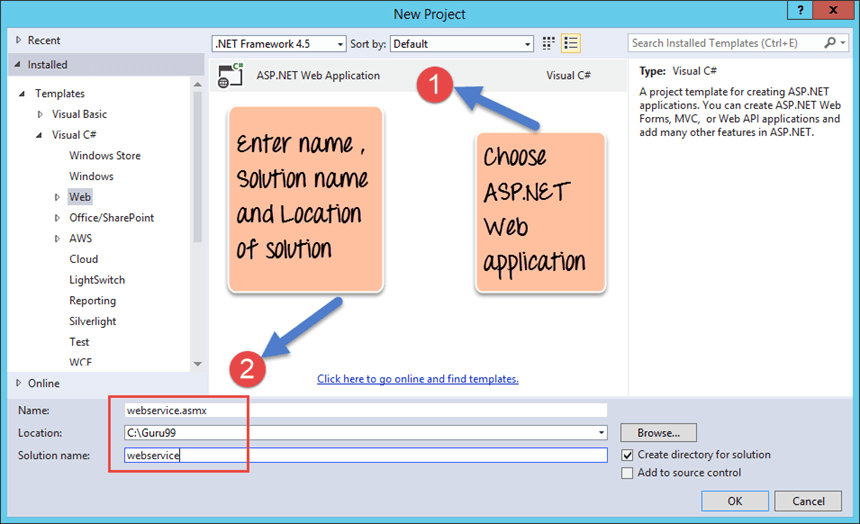Click the search magnifier icon

click(829, 43)
